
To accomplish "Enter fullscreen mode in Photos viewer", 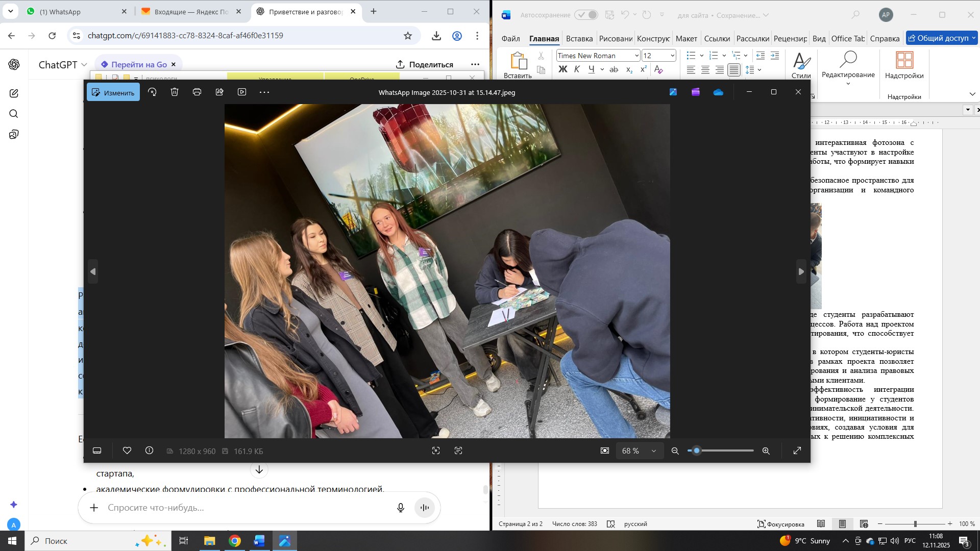I will (x=797, y=451).
